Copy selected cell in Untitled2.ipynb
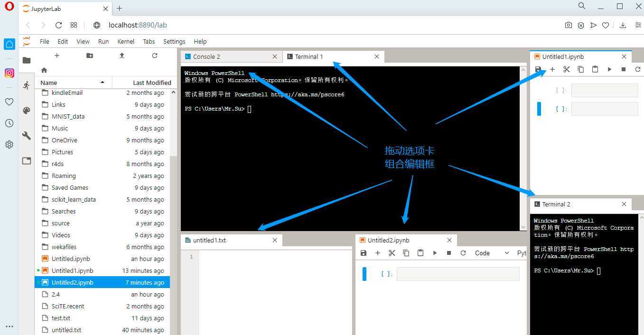Screen dimensions: 644x335 (406, 253)
